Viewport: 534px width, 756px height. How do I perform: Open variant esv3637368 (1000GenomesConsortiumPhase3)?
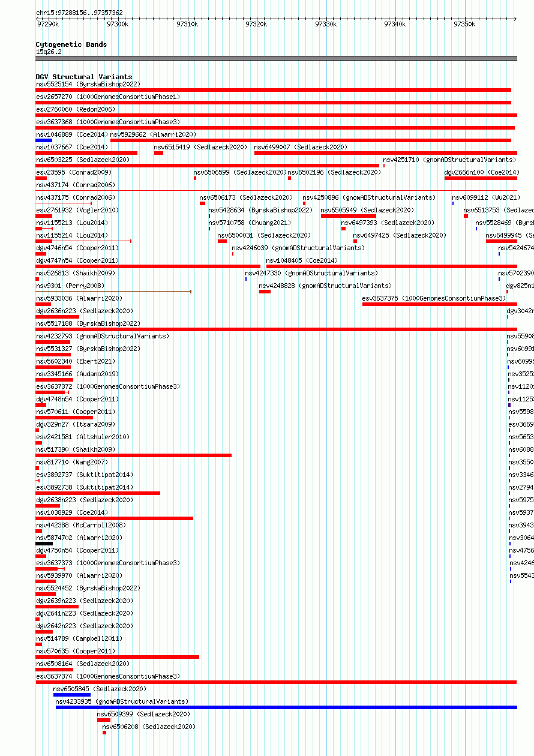click(108, 122)
